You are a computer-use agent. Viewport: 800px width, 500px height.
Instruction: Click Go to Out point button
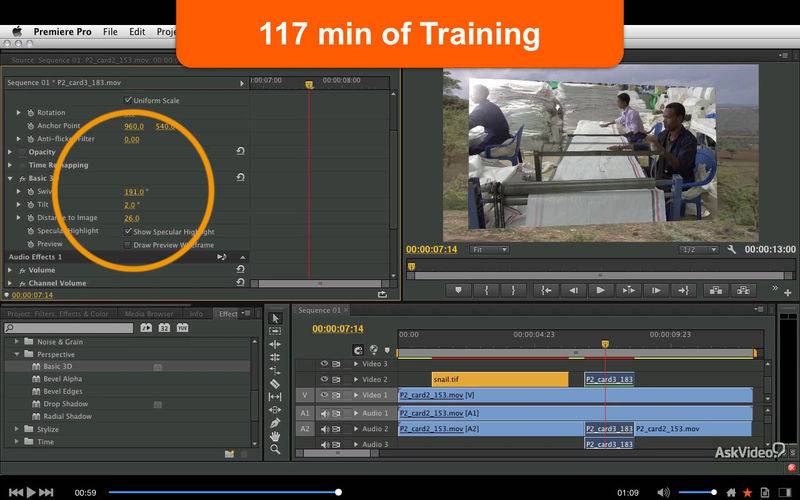[683, 290]
